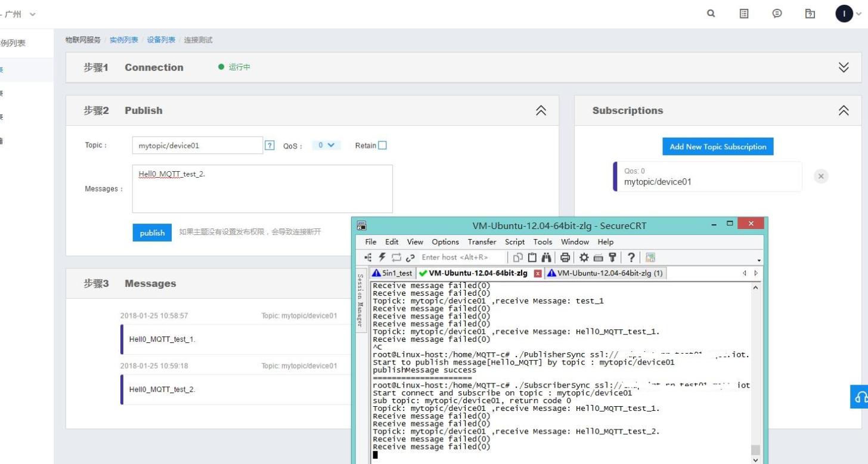Image resolution: width=868 pixels, height=464 pixels.
Task: Open SecureCRT Transfer menu
Action: (482, 242)
